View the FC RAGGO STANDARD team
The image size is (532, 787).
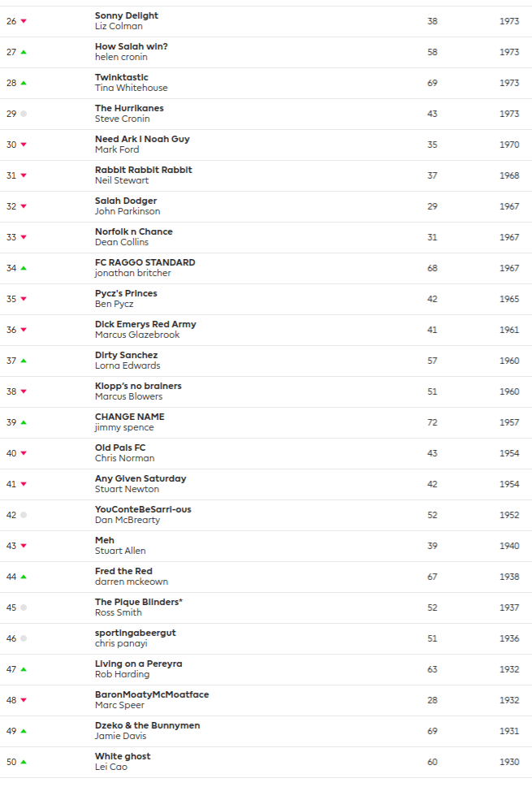click(145, 262)
